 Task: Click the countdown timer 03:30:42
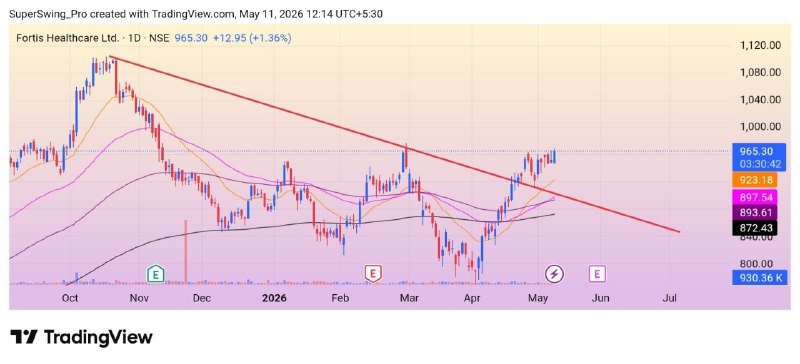[x=759, y=164]
